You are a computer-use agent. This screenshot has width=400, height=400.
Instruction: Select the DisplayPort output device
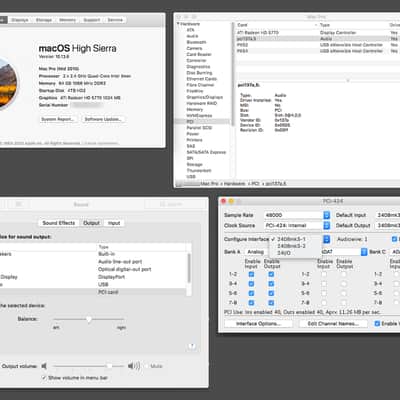coord(93,277)
